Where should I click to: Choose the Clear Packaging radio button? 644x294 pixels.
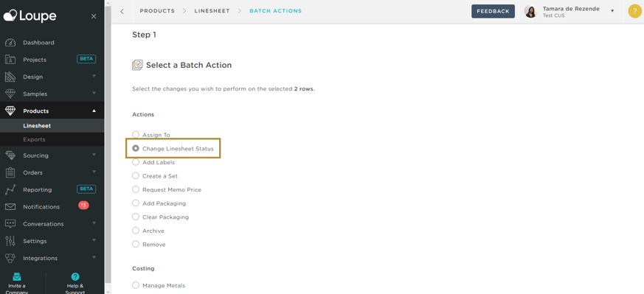pyautogui.click(x=136, y=217)
